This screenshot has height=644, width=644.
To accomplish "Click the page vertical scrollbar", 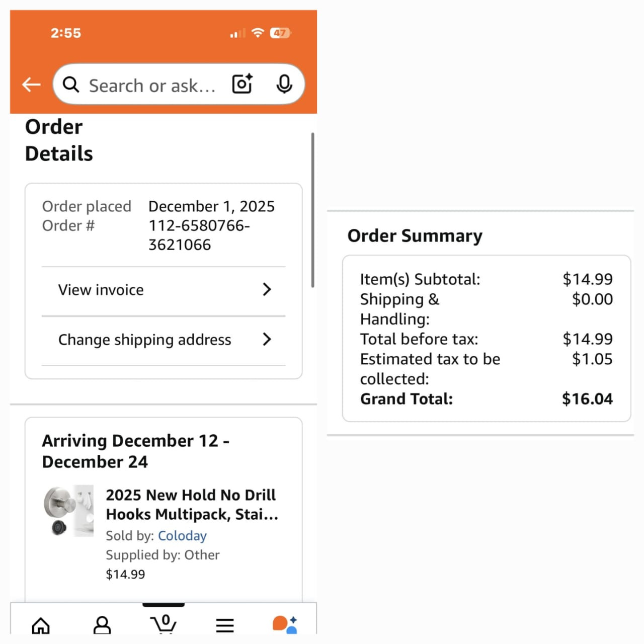I will (312, 210).
